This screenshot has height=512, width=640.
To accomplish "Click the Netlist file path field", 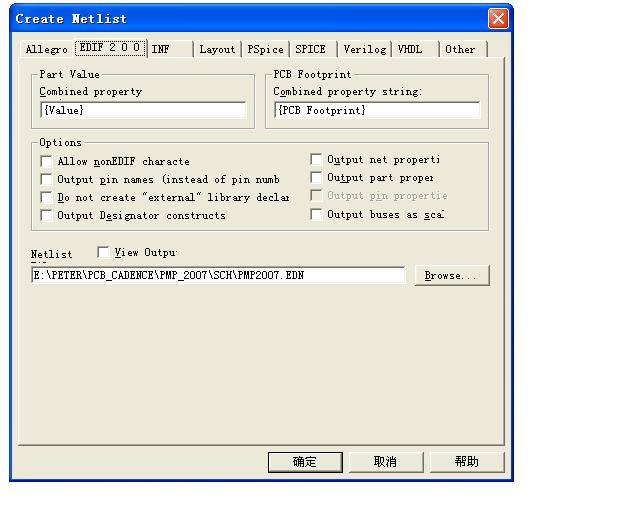I will [x=218, y=275].
